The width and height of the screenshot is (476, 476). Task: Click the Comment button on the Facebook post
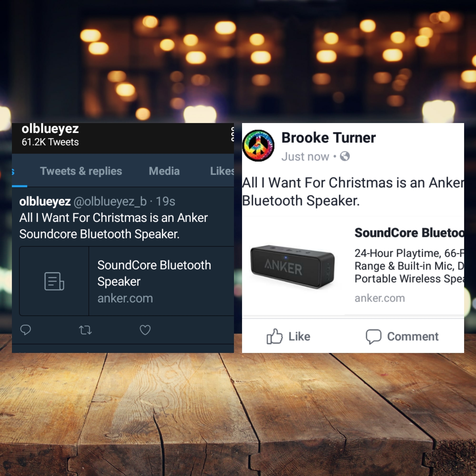(x=402, y=336)
